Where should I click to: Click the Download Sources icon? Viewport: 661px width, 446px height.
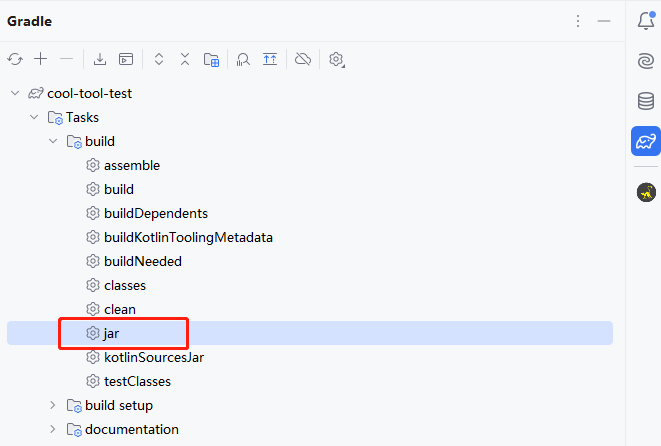click(100, 60)
